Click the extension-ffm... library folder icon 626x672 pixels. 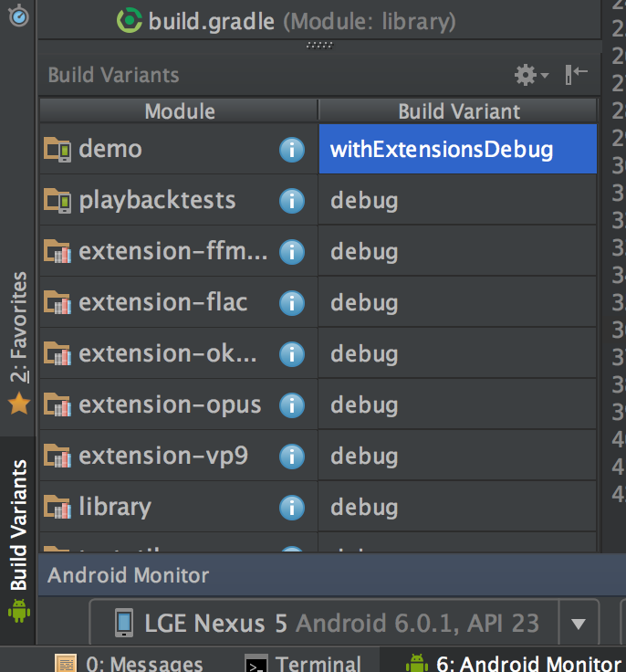point(57,251)
